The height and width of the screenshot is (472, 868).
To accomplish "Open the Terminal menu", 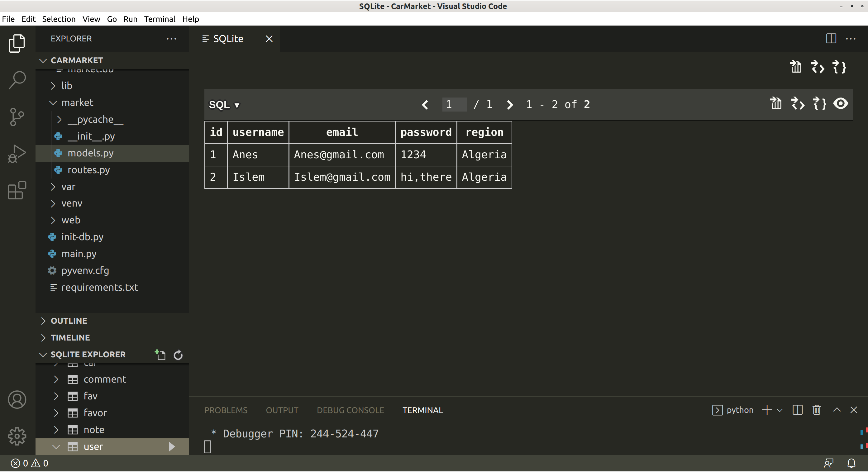I will coord(160,19).
